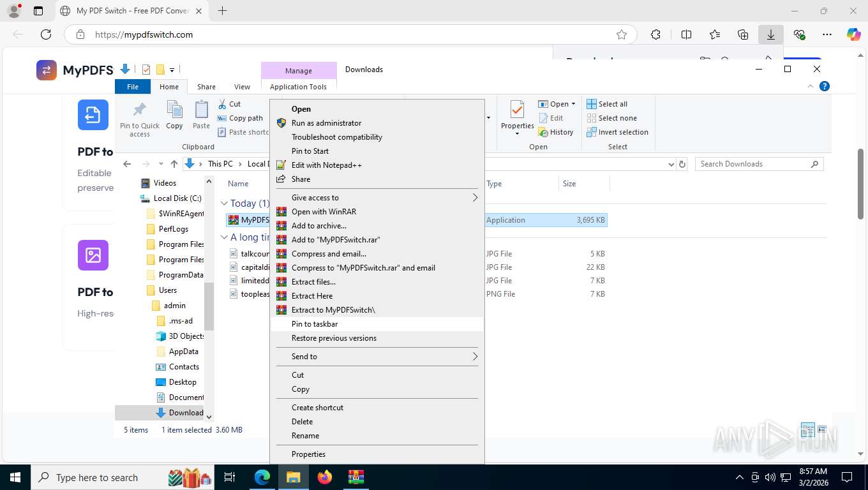Click the Search Downloads field
The image size is (868, 490).
[759, 164]
